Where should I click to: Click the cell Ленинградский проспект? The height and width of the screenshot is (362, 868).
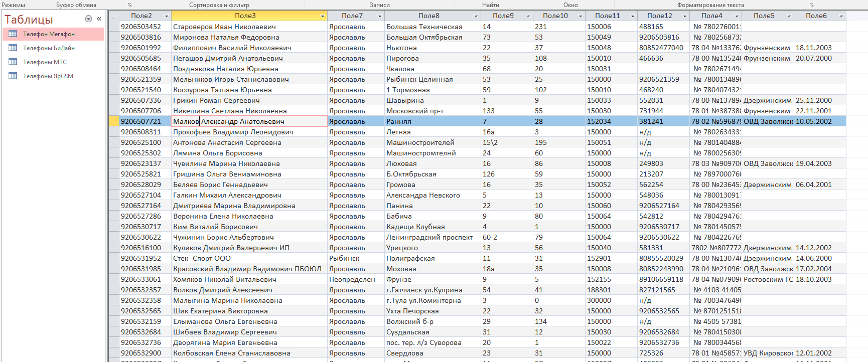[432, 237]
